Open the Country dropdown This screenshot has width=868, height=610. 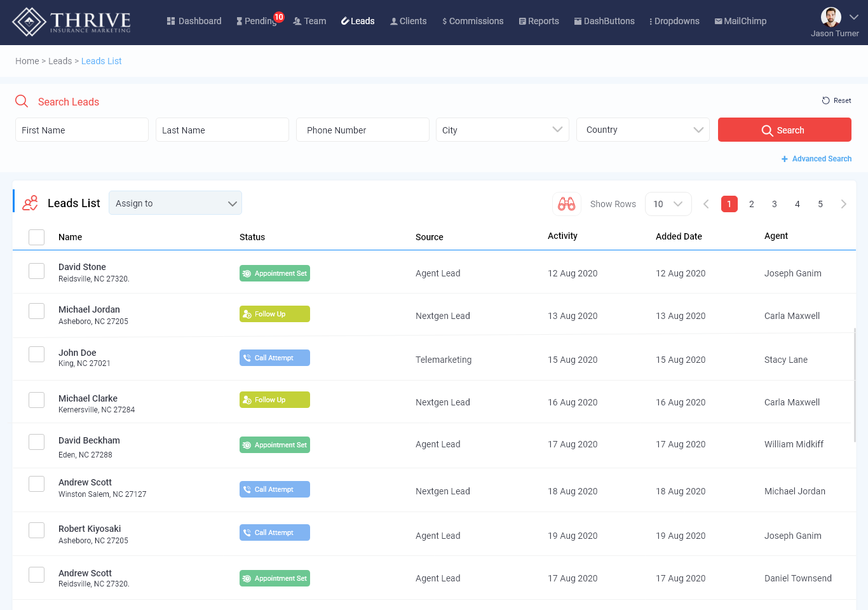pos(643,130)
